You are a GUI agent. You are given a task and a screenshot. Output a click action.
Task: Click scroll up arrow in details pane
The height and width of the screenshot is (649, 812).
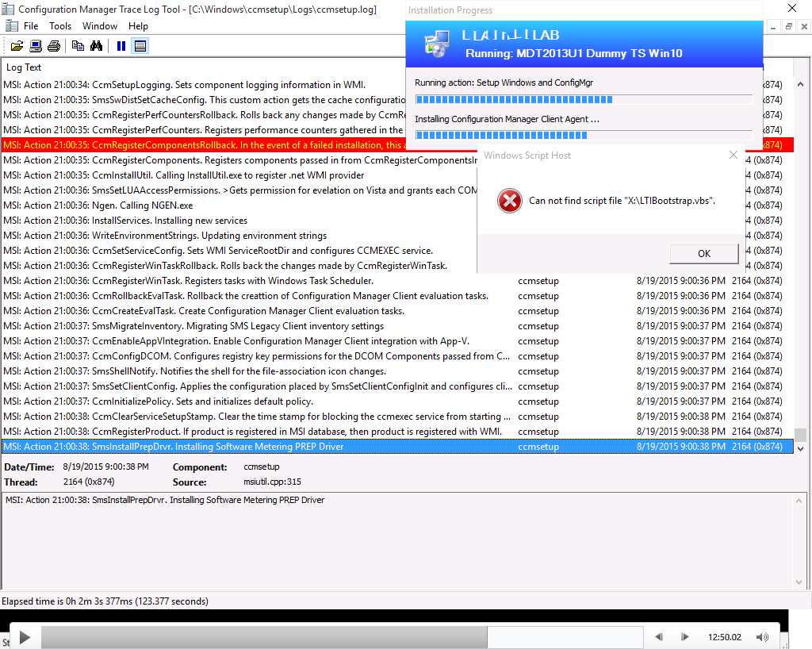(x=799, y=501)
